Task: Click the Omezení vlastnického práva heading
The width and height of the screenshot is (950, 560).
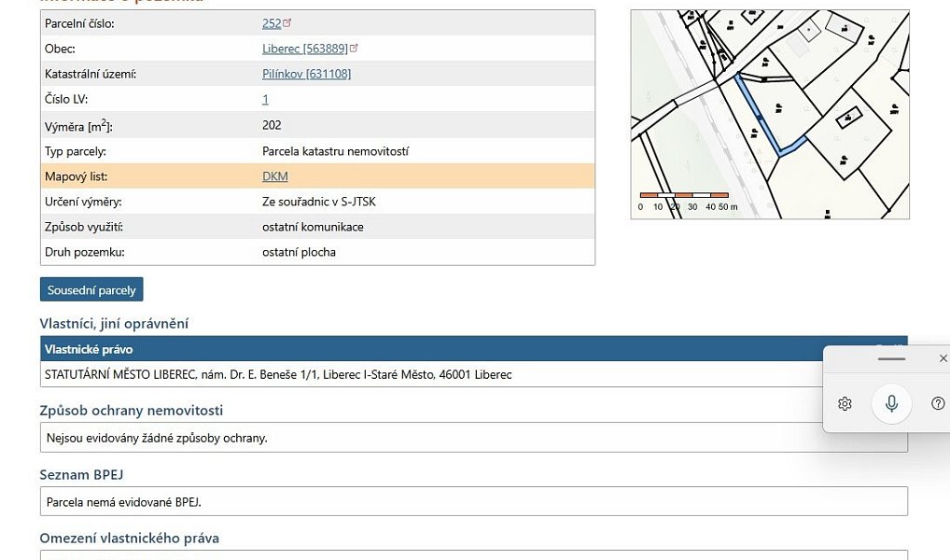Action: coord(130,539)
